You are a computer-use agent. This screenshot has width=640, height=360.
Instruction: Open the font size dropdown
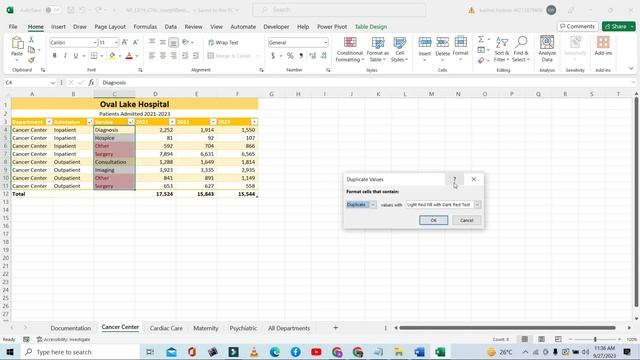pos(116,42)
